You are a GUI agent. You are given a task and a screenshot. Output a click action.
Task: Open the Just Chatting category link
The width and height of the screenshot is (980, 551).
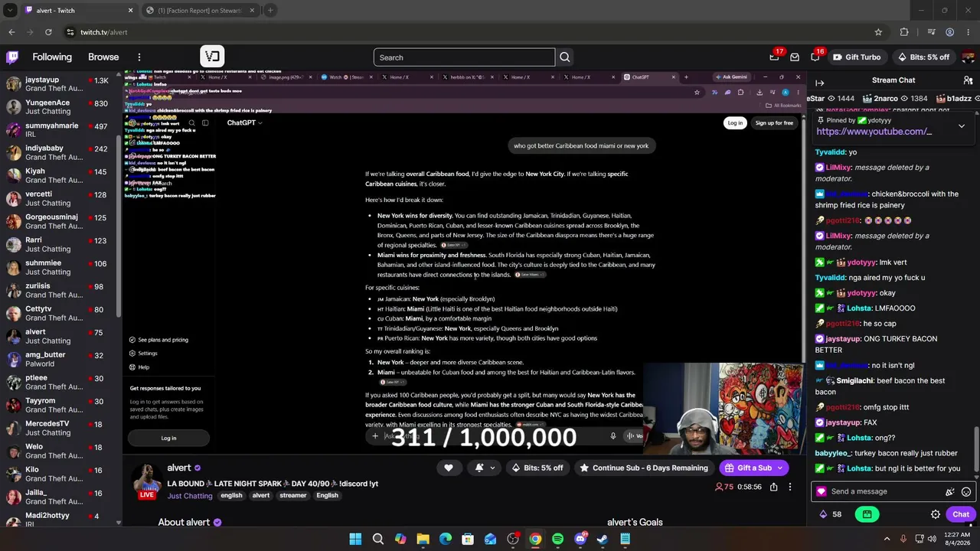[x=190, y=496]
